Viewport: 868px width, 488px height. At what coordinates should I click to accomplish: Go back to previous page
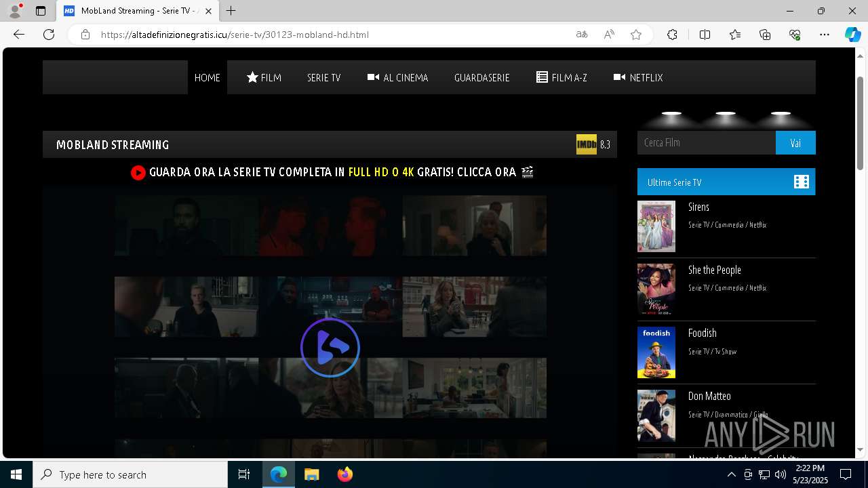pyautogui.click(x=19, y=35)
